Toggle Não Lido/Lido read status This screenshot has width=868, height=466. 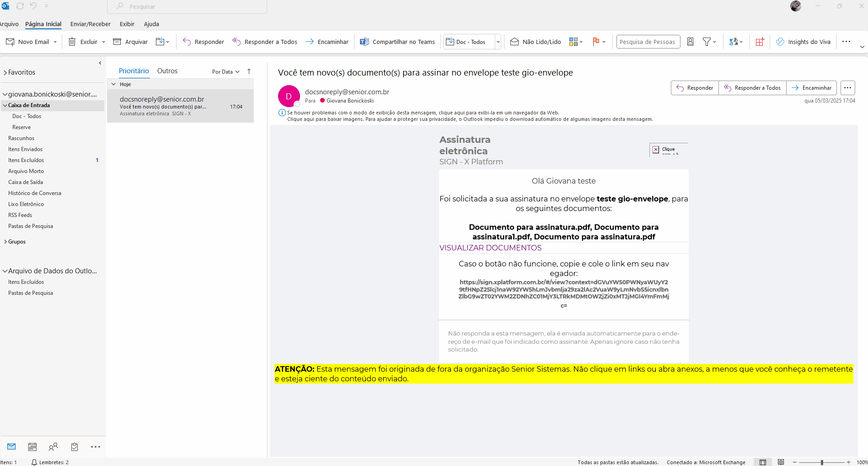pyautogui.click(x=536, y=42)
